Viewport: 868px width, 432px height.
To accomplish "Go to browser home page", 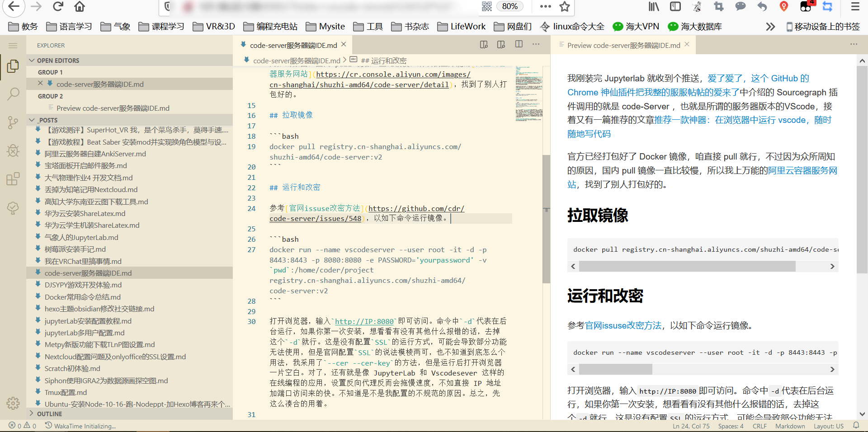I will tap(80, 6).
